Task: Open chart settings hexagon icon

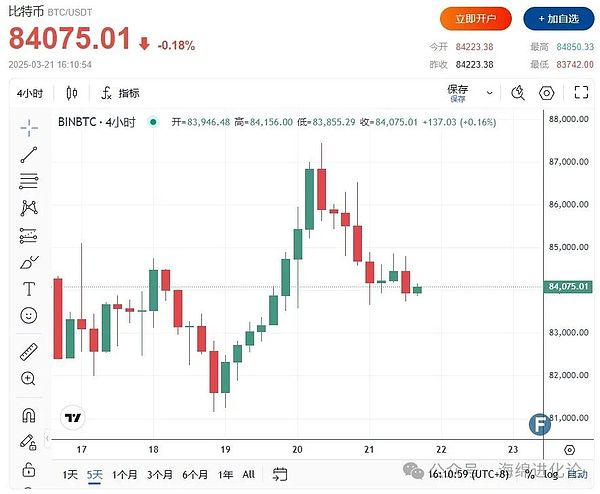Action: (x=546, y=93)
